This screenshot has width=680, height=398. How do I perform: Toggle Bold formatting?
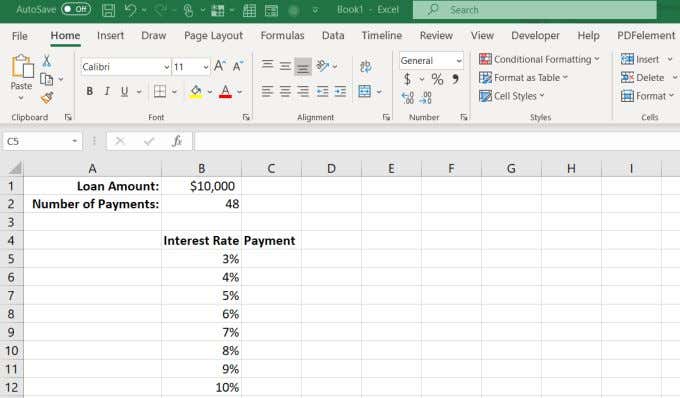[89, 91]
